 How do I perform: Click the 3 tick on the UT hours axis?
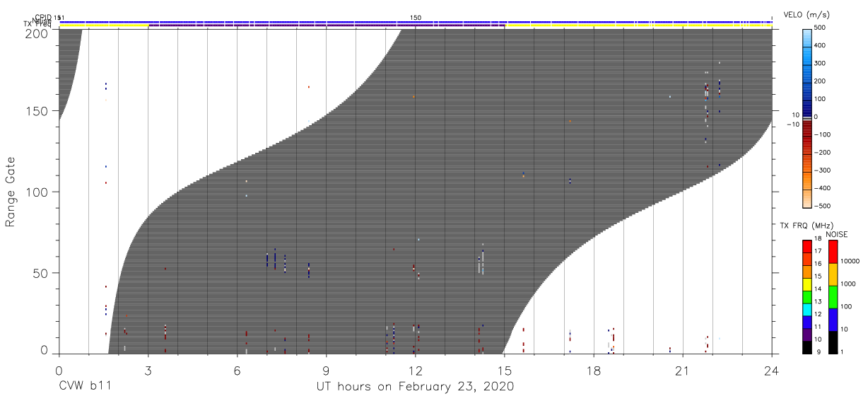[x=148, y=371]
